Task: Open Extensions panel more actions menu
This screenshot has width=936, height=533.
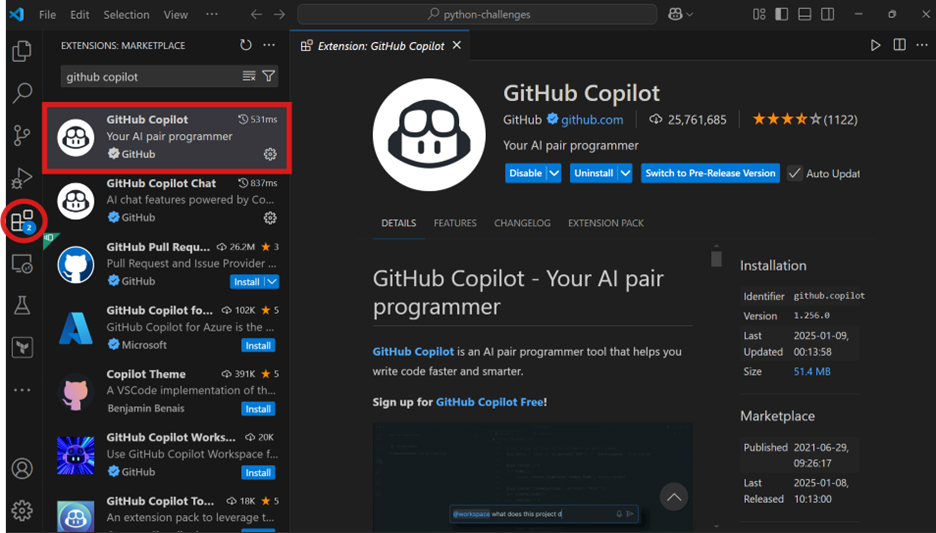Action: pos(269,45)
